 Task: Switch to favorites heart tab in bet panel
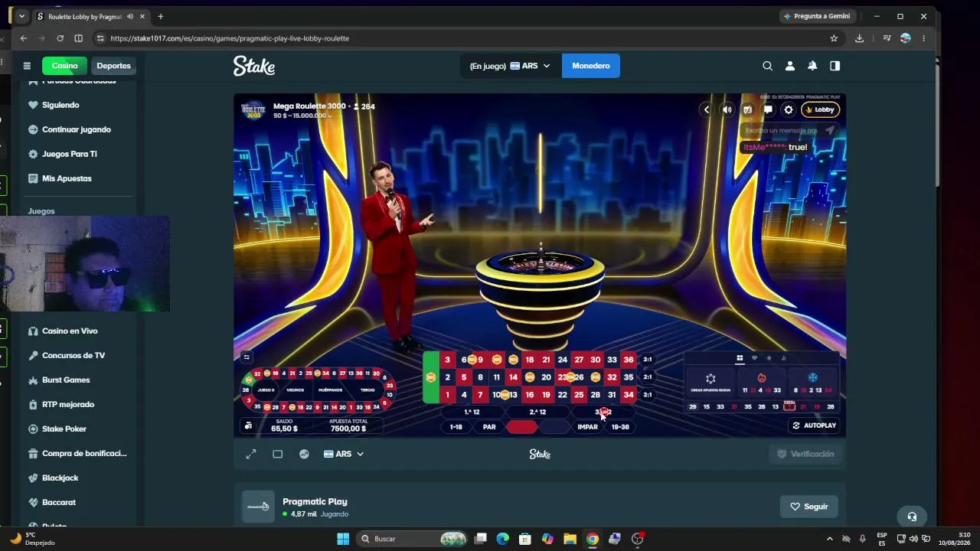tap(754, 358)
